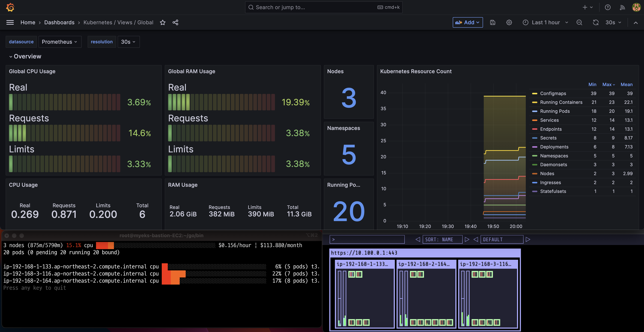Star this dashboard as favorite
The image size is (644, 332).
coord(163,22)
